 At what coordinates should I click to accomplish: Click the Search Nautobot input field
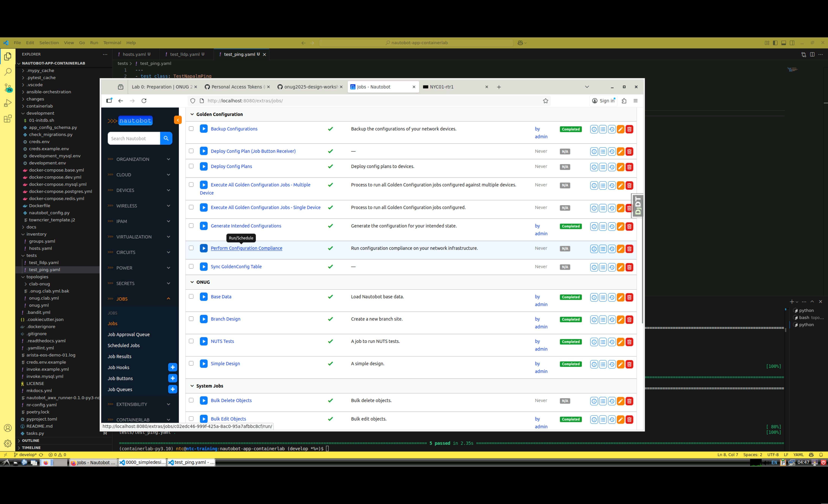pos(133,139)
